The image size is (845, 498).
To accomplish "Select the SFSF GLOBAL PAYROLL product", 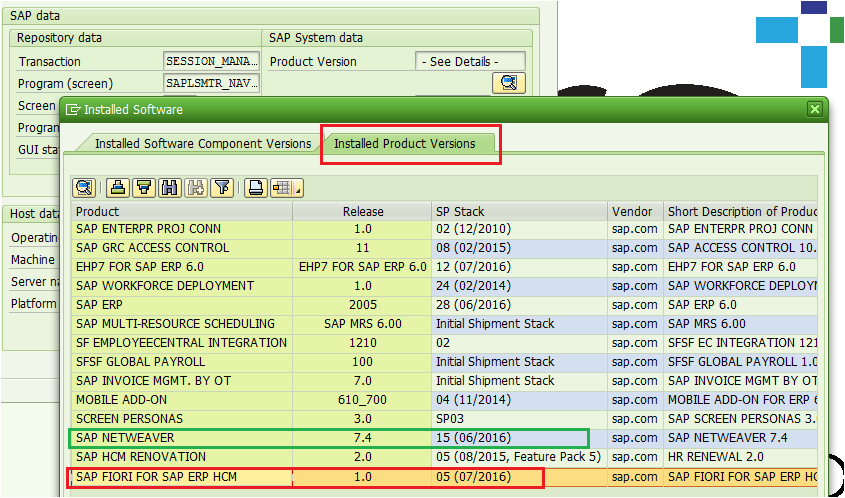I will (x=182, y=362).
